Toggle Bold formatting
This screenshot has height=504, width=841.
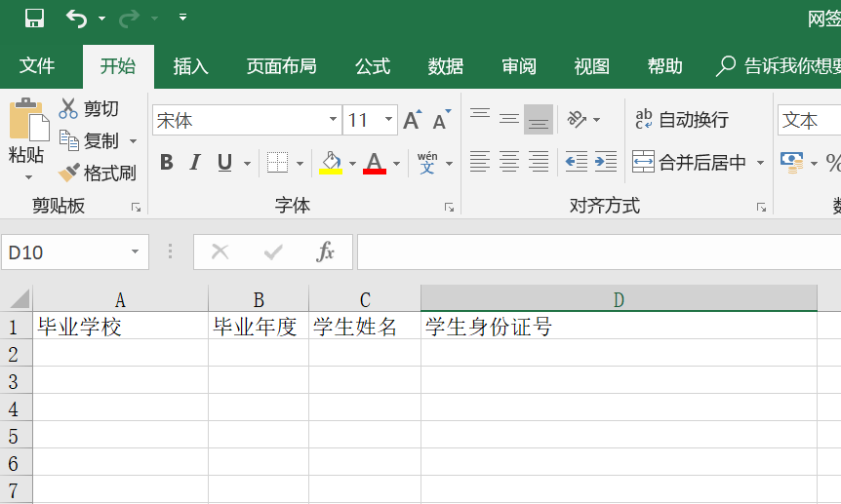pyautogui.click(x=166, y=162)
